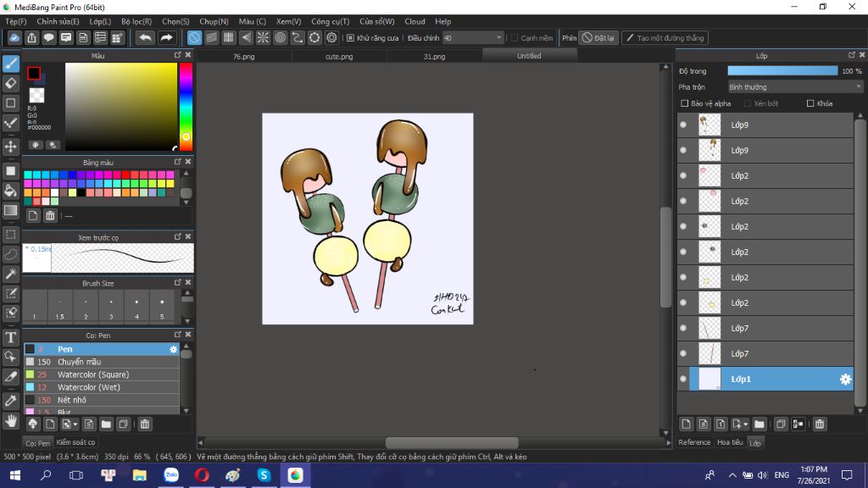Toggle the Khử răng cưa checkbox

tap(350, 38)
